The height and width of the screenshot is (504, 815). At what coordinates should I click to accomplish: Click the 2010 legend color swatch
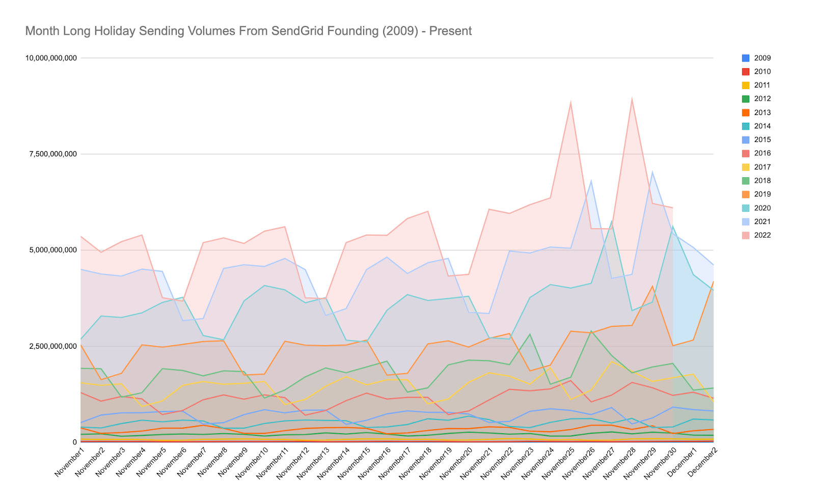click(x=746, y=72)
